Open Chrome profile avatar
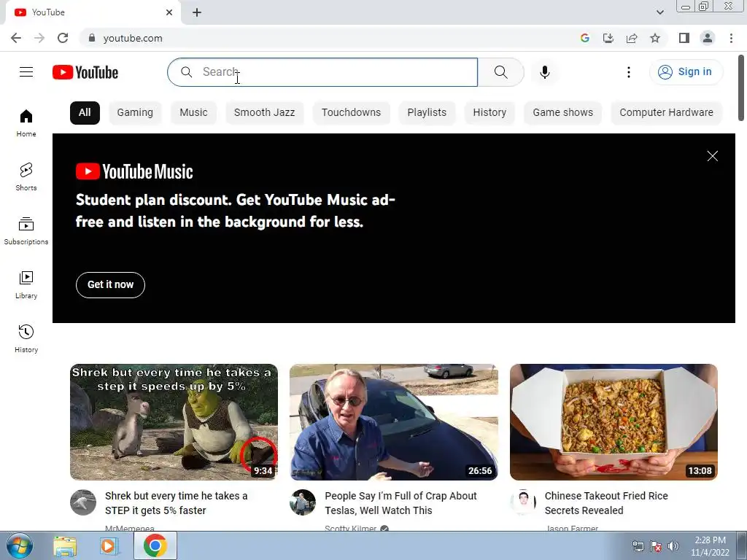Viewport: 747px width, 560px height. click(708, 38)
